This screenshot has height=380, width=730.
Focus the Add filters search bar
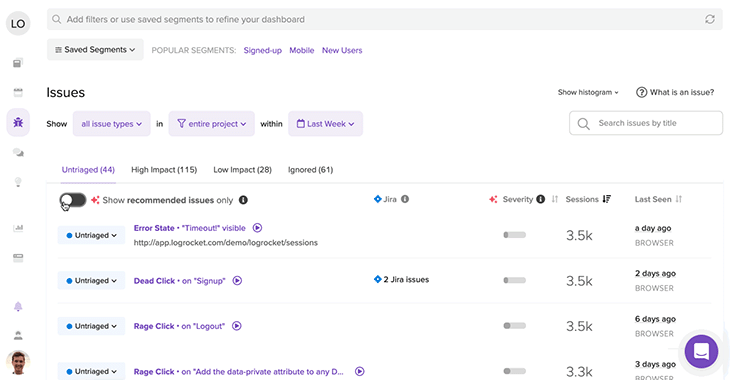(385, 19)
